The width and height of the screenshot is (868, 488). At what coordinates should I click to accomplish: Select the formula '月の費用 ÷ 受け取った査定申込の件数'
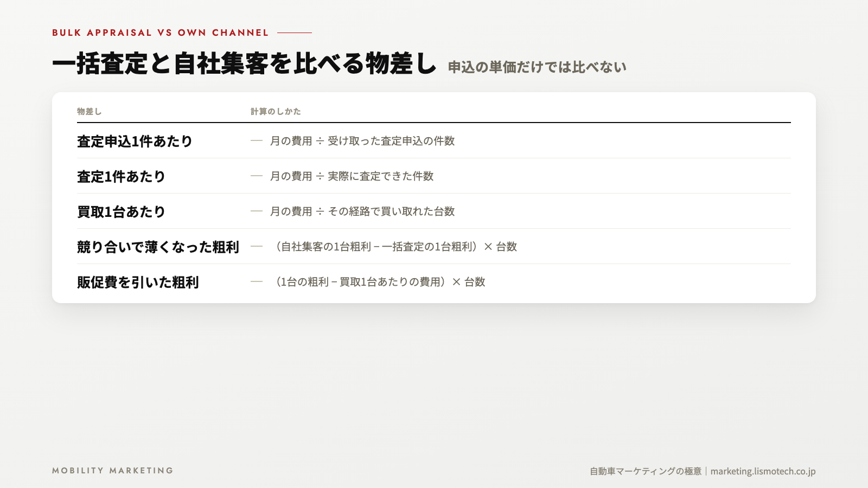coord(362,141)
